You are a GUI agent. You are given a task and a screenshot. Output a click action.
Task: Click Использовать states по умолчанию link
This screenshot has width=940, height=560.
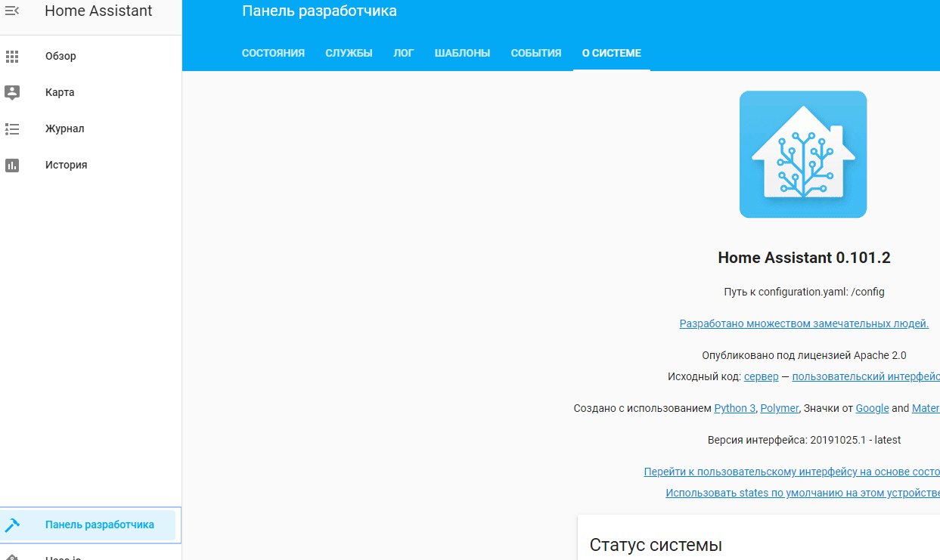click(802, 493)
